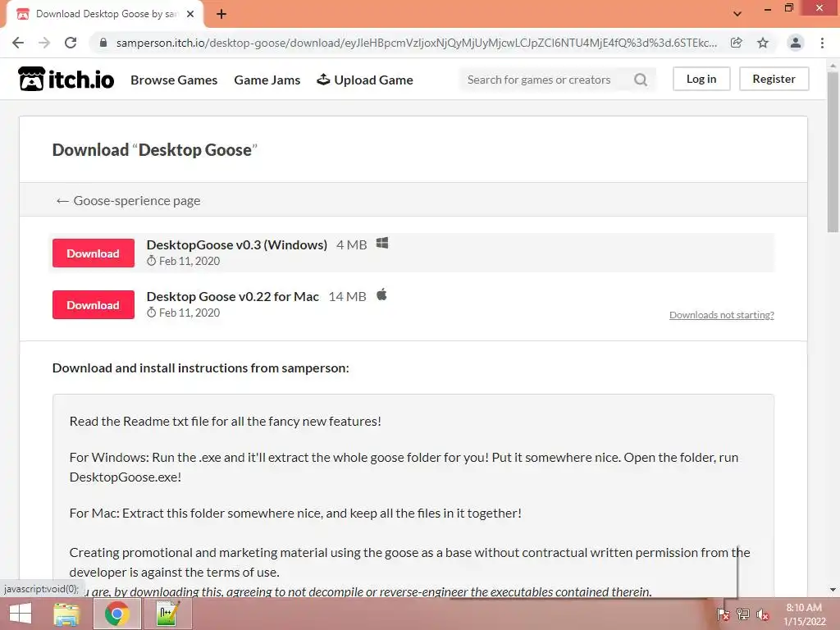Image resolution: width=840 pixels, height=630 pixels.
Task: Click the Apple platform icon
Action: point(381,294)
